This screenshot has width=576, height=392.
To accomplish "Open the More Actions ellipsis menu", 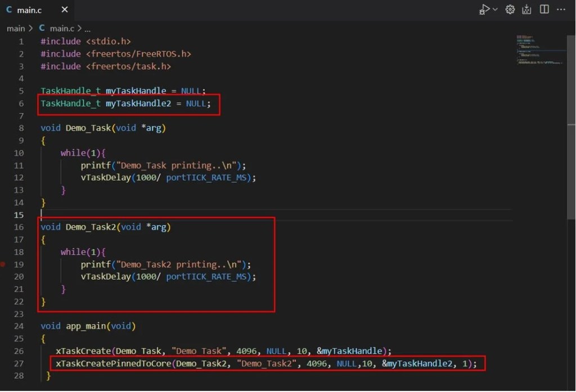I will (x=561, y=9).
